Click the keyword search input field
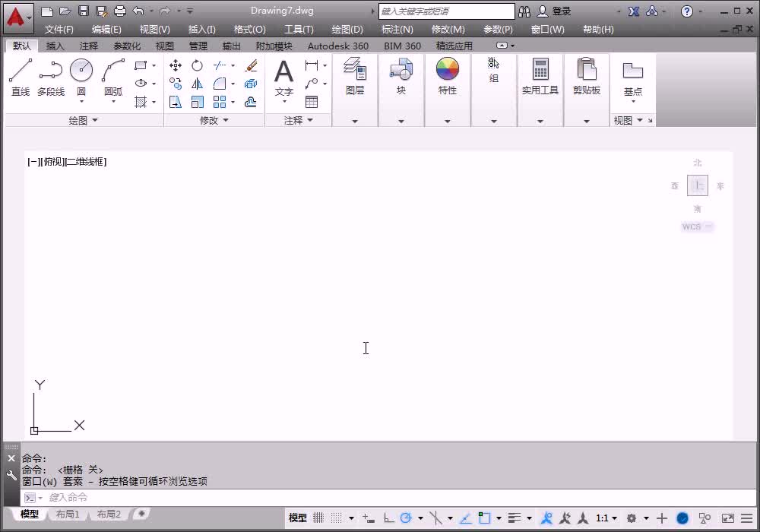 446,11
